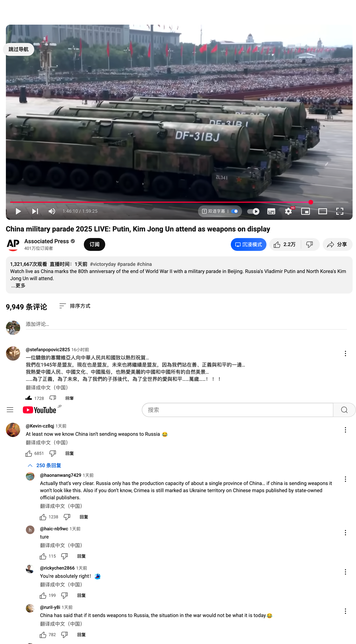This screenshot has height=644, width=356.
Task: Dislike the video
Action: (309, 244)
